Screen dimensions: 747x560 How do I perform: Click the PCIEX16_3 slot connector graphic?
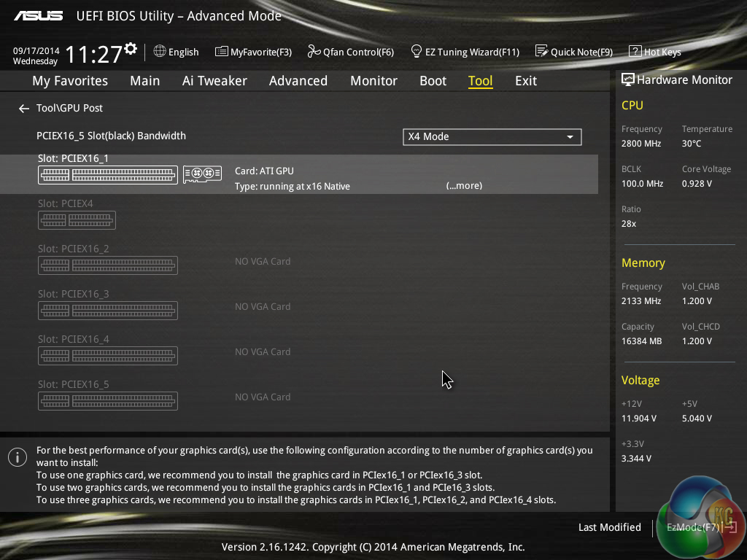tap(108, 311)
